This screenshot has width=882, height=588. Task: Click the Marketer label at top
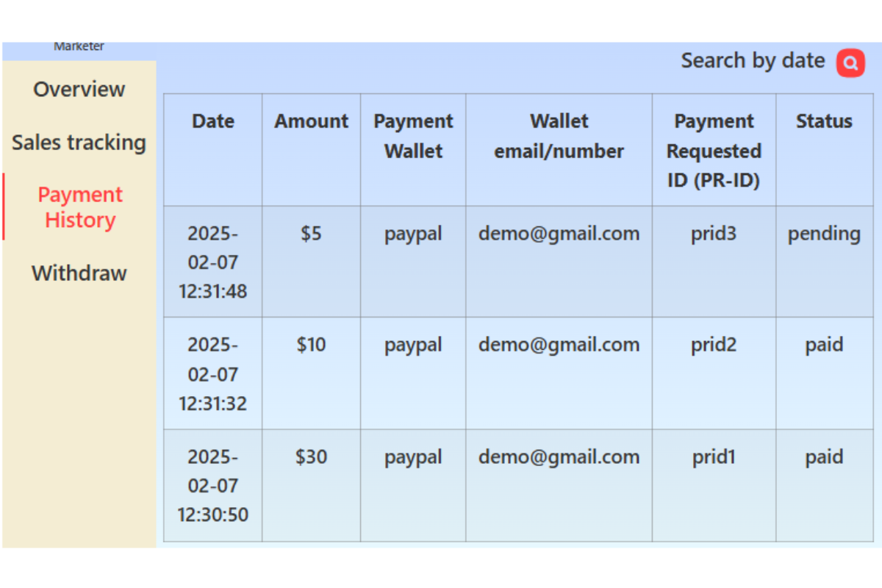pyautogui.click(x=79, y=47)
